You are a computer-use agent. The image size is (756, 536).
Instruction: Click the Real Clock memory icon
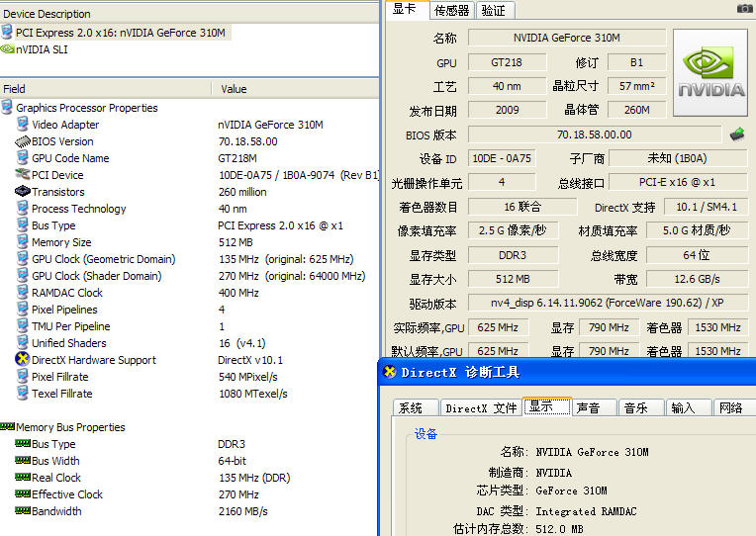click(x=23, y=477)
